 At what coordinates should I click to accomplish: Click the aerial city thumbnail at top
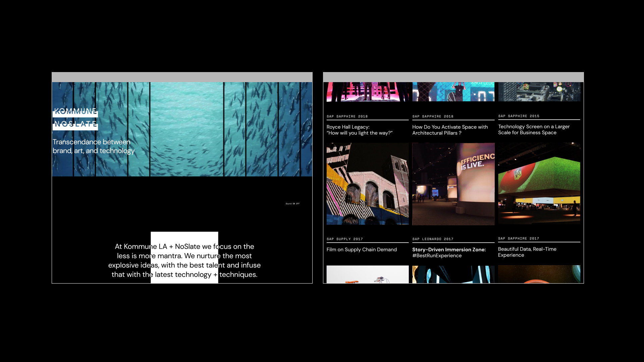pyautogui.click(x=539, y=92)
